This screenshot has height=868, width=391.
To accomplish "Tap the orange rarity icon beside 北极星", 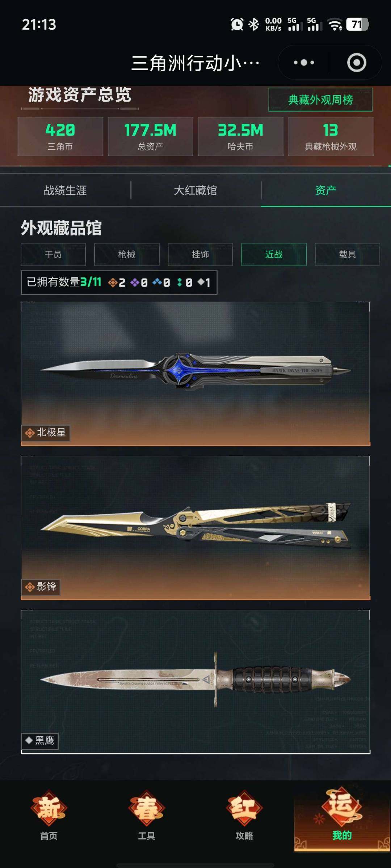I will [x=30, y=433].
